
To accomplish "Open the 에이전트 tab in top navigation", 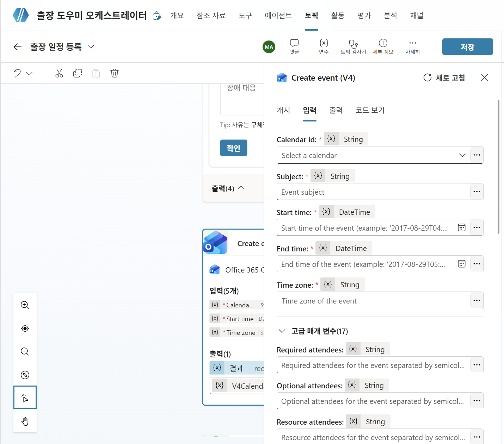I will click(x=278, y=15).
